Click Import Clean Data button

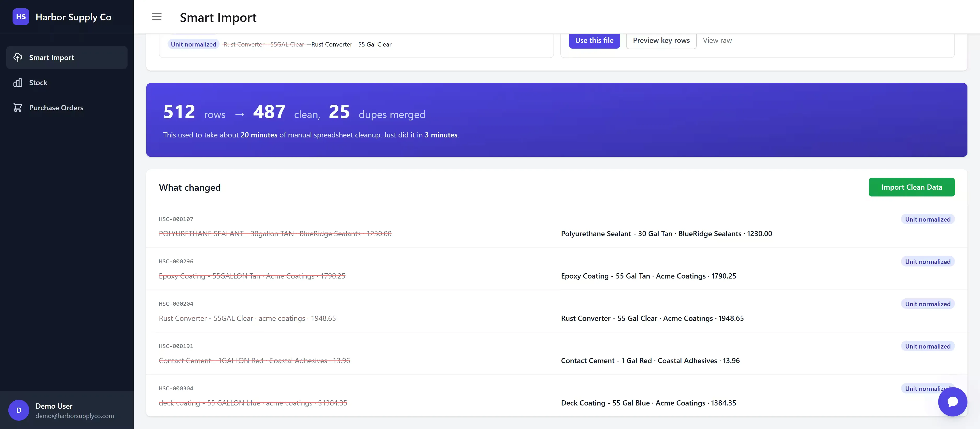pyautogui.click(x=912, y=187)
